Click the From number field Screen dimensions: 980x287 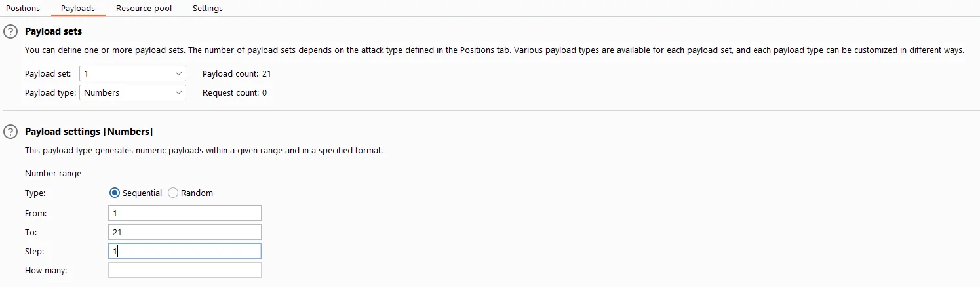(x=185, y=213)
